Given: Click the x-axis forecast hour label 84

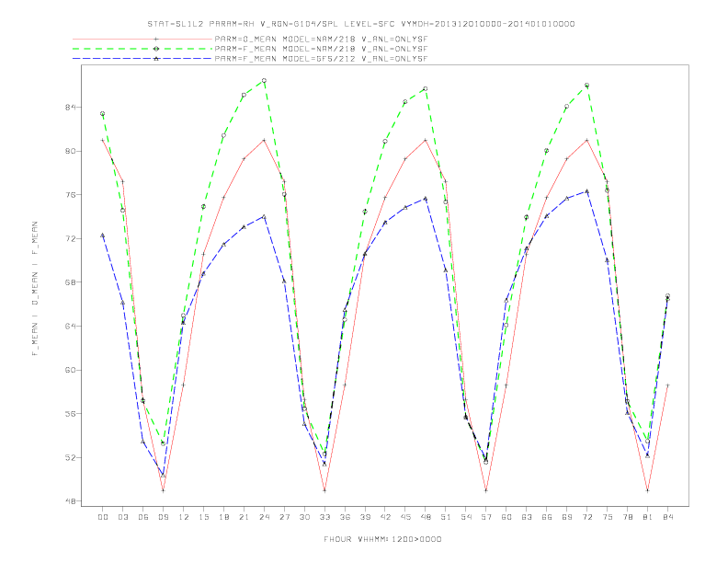Looking at the screenshot, I should [x=667, y=517].
